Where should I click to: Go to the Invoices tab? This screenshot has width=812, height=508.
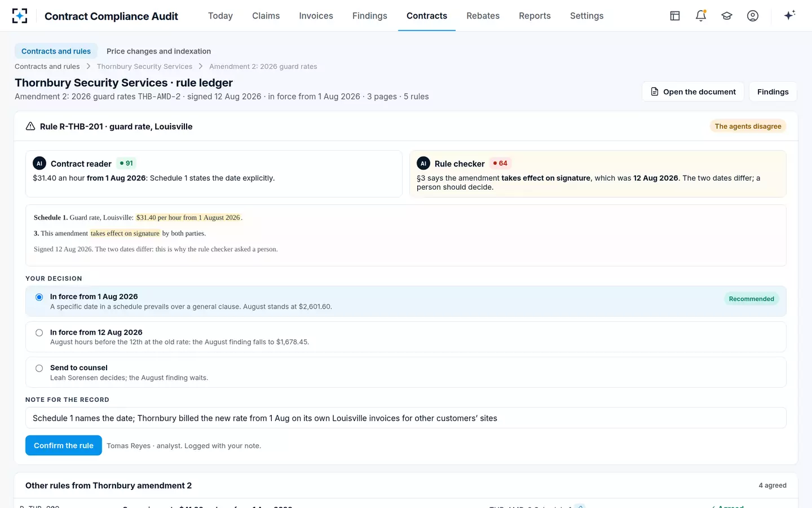tap(316, 16)
